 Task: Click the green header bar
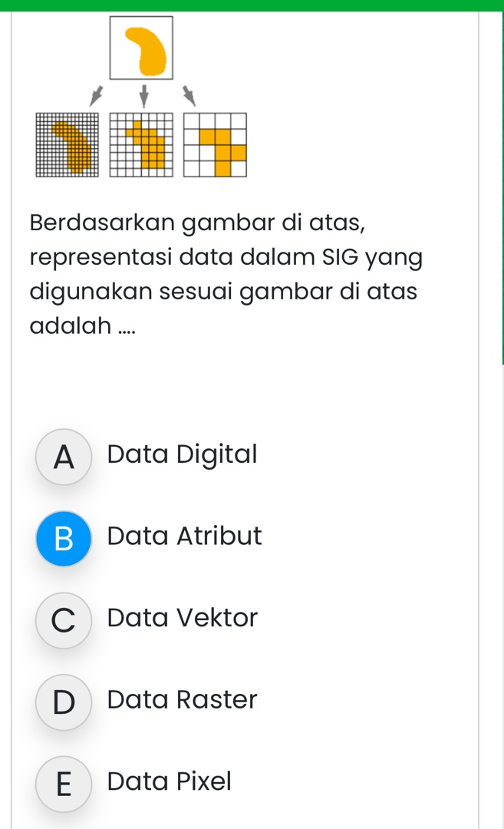pos(252,5)
